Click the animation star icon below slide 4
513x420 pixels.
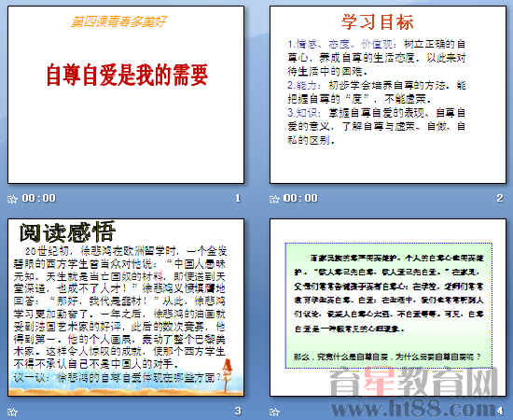[x=274, y=412]
